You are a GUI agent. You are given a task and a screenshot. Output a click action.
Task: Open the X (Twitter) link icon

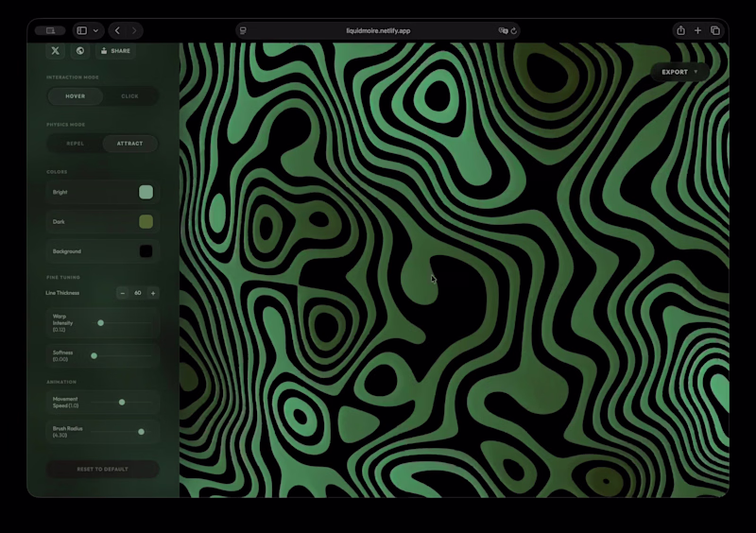(x=56, y=51)
